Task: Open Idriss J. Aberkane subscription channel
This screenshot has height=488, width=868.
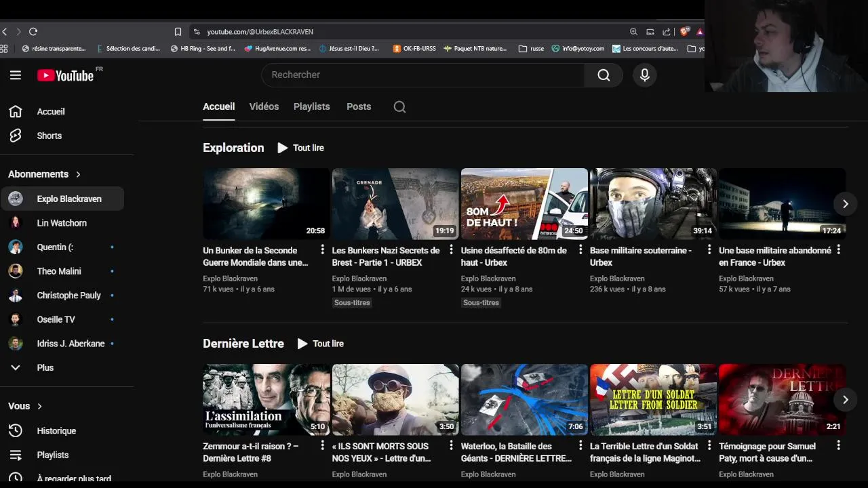Action: 62,344
